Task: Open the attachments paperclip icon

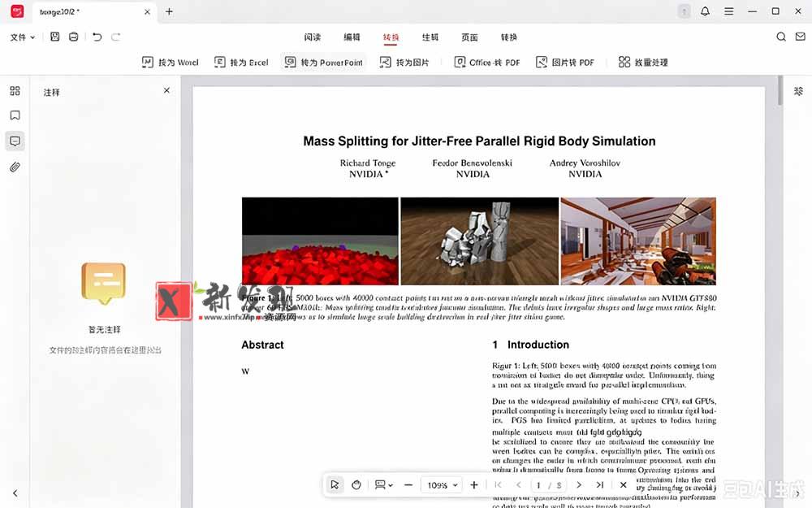Action: [x=15, y=167]
